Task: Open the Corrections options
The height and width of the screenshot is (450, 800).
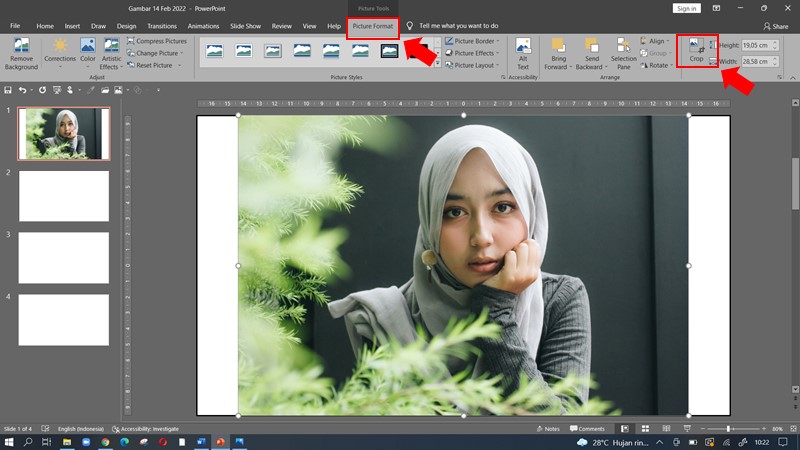Action: pos(60,54)
